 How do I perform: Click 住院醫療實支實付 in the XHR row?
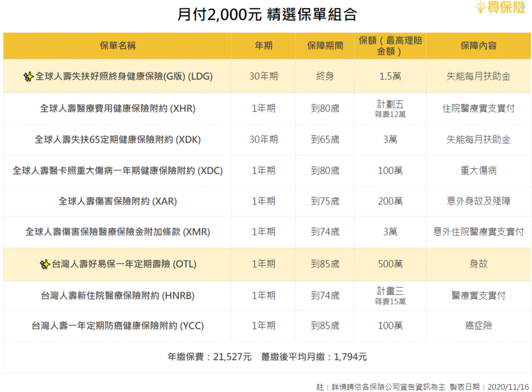(x=479, y=108)
